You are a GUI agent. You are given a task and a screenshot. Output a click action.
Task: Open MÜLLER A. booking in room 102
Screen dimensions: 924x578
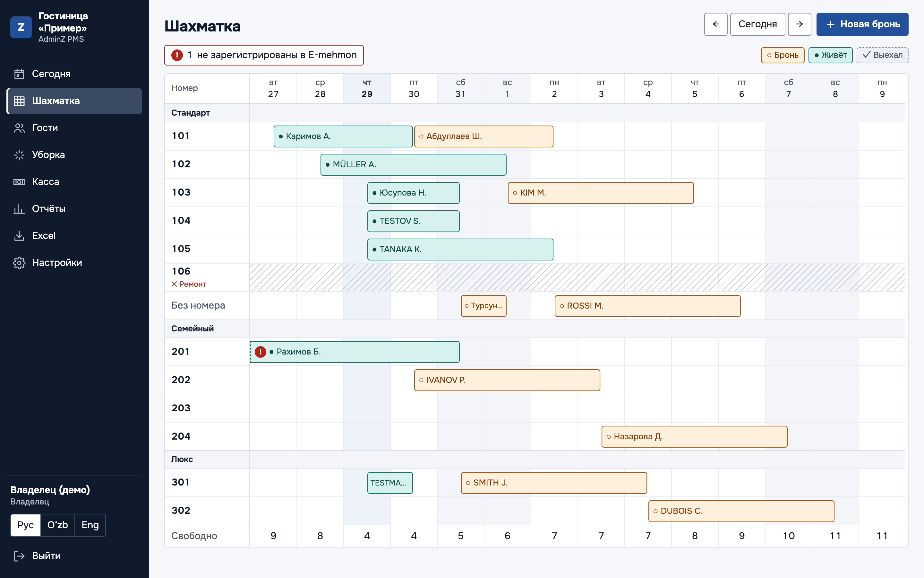[x=414, y=165]
